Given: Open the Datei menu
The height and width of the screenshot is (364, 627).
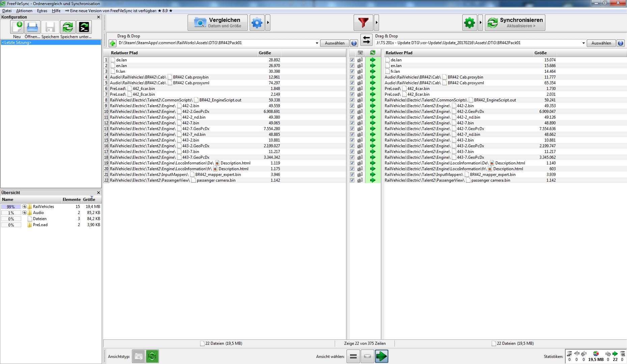Looking at the screenshot, I should [7, 11].
